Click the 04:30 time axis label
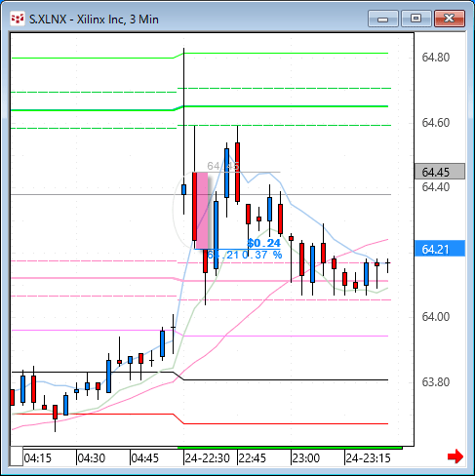The width and height of the screenshot is (475, 476). click(92, 458)
